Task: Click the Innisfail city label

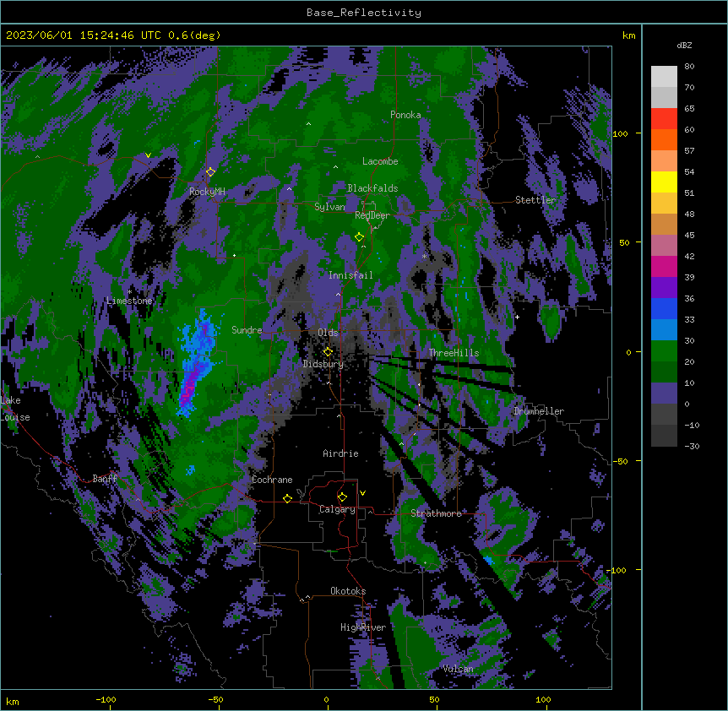Action: pyautogui.click(x=350, y=275)
